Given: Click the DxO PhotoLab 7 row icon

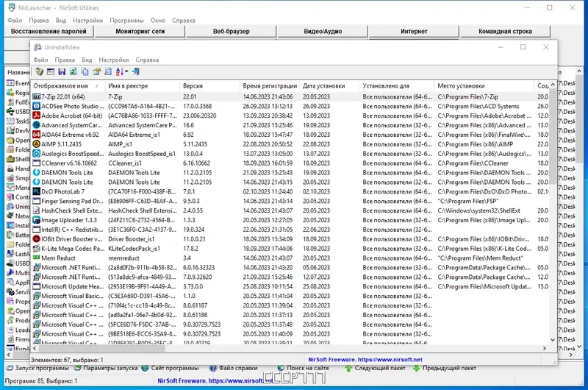Looking at the screenshot, I should point(36,191).
